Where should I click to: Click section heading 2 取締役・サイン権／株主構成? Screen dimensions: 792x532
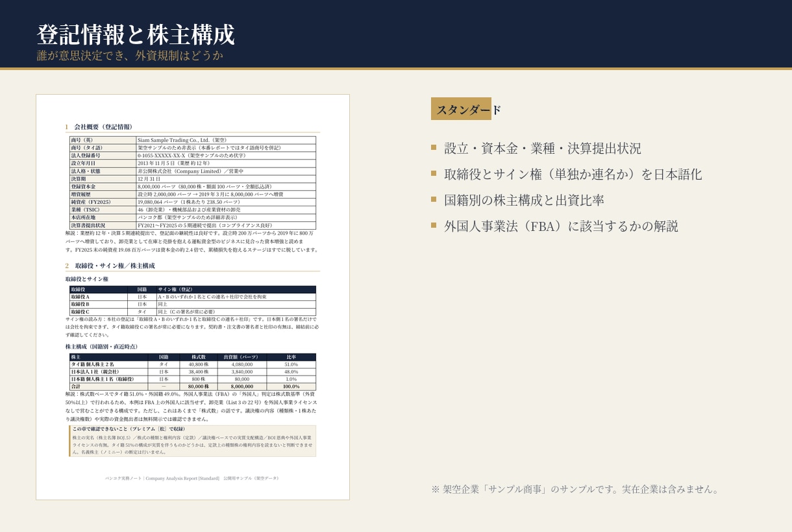(110, 265)
